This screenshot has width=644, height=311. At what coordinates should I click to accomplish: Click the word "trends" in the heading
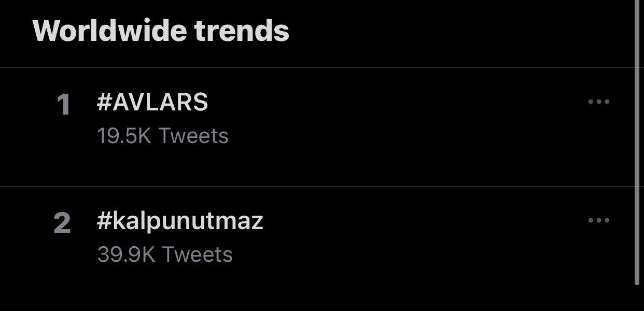click(242, 31)
